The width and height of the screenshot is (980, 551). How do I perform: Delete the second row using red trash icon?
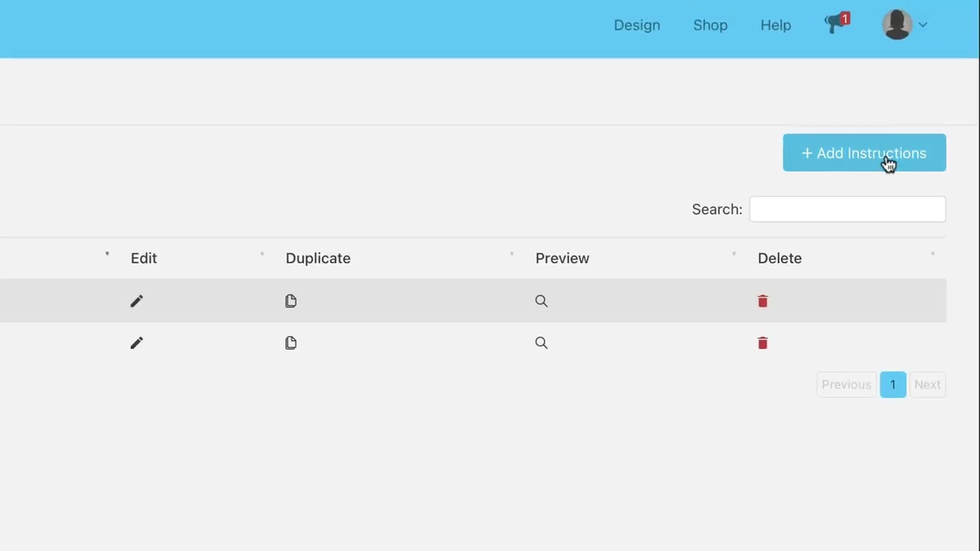[x=763, y=343]
